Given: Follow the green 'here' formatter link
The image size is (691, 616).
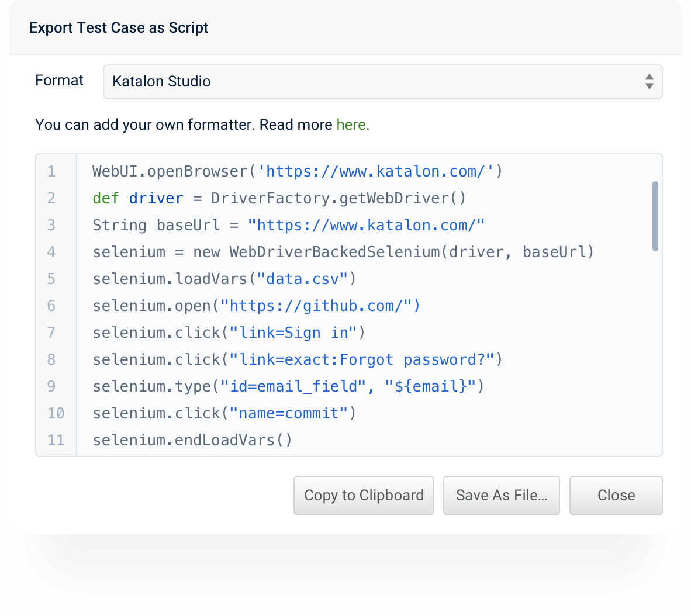Looking at the screenshot, I should click(x=351, y=124).
